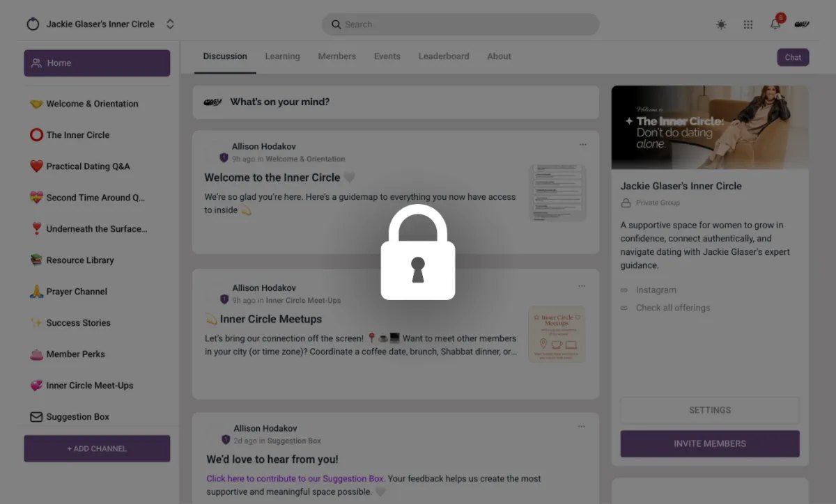The image size is (836, 504).
Task: Switch to the Learning tab
Action: pos(282,56)
